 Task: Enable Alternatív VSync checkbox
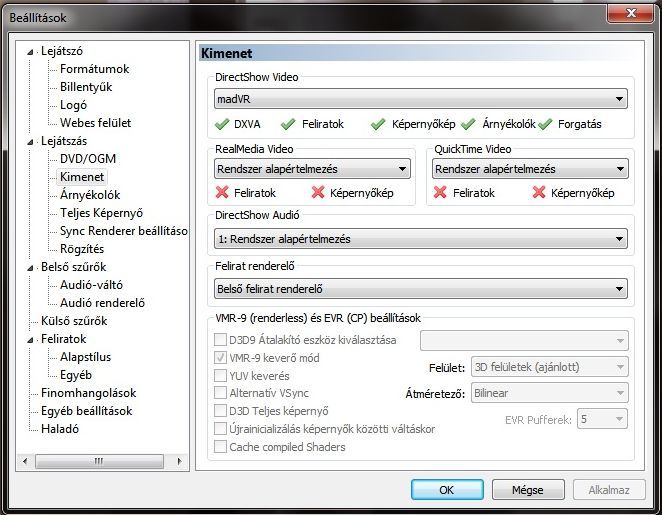[220, 393]
